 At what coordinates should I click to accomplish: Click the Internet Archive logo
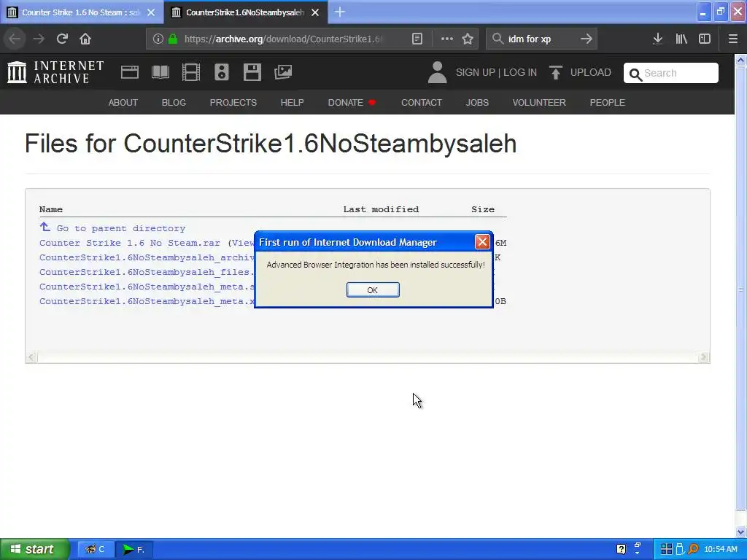pos(55,72)
